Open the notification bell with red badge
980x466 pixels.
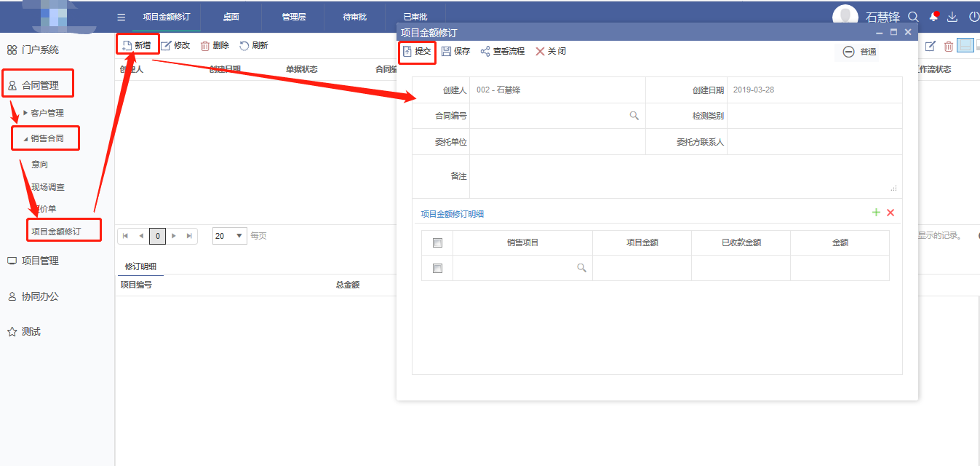[933, 15]
